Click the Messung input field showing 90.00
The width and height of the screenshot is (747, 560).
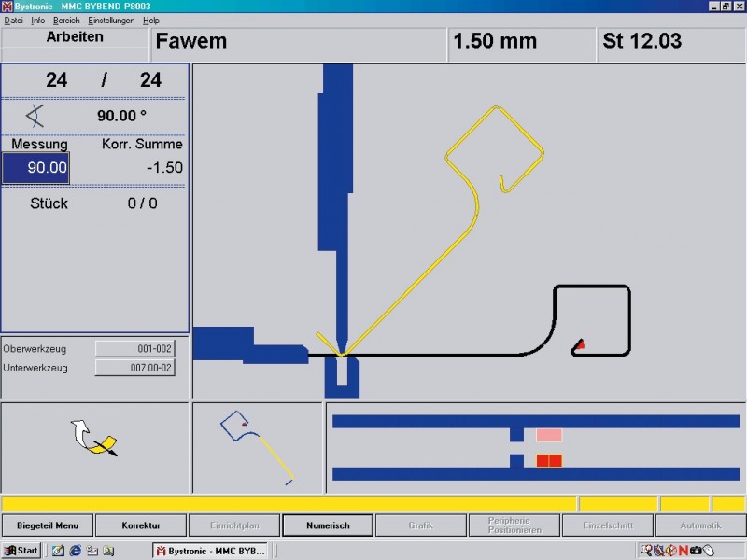[35, 168]
